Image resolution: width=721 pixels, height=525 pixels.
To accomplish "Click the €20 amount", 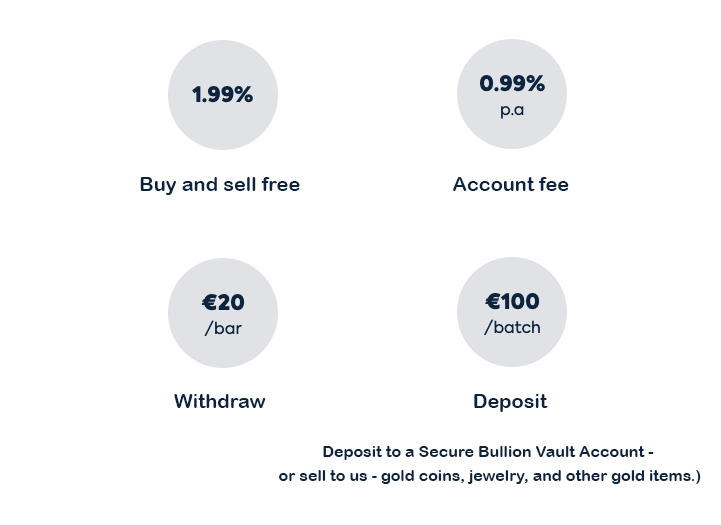I will click(223, 302).
